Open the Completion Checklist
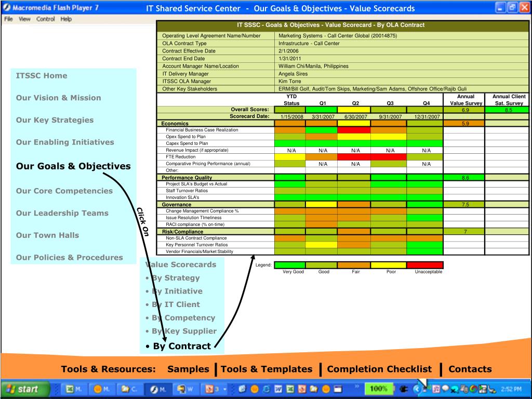532x399 pixels. click(x=379, y=369)
